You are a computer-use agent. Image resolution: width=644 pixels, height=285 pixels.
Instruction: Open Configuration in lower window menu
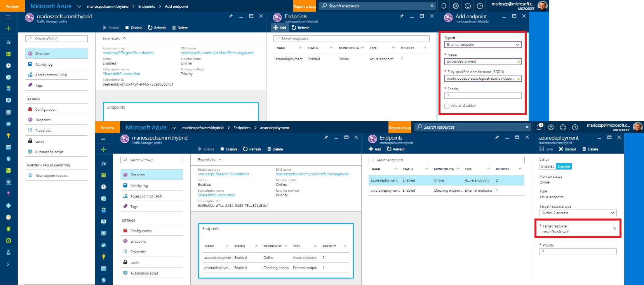151,231
